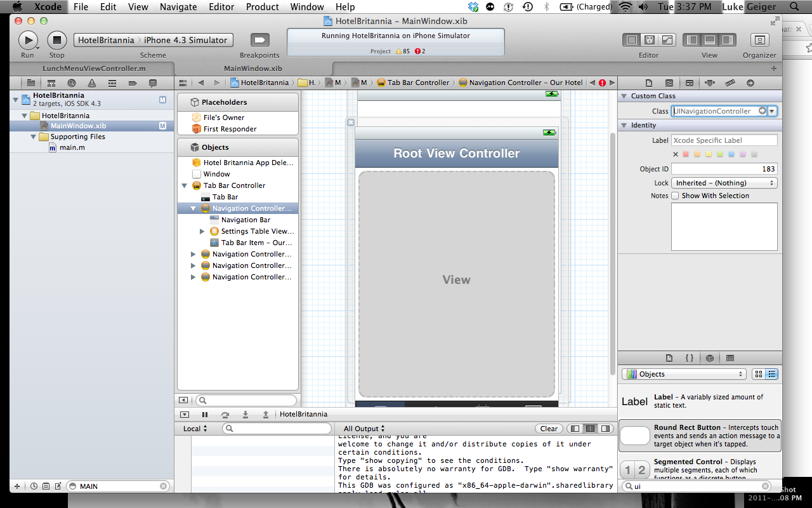The height and width of the screenshot is (508, 812).
Task: Stop the running application
Action: [x=57, y=40]
